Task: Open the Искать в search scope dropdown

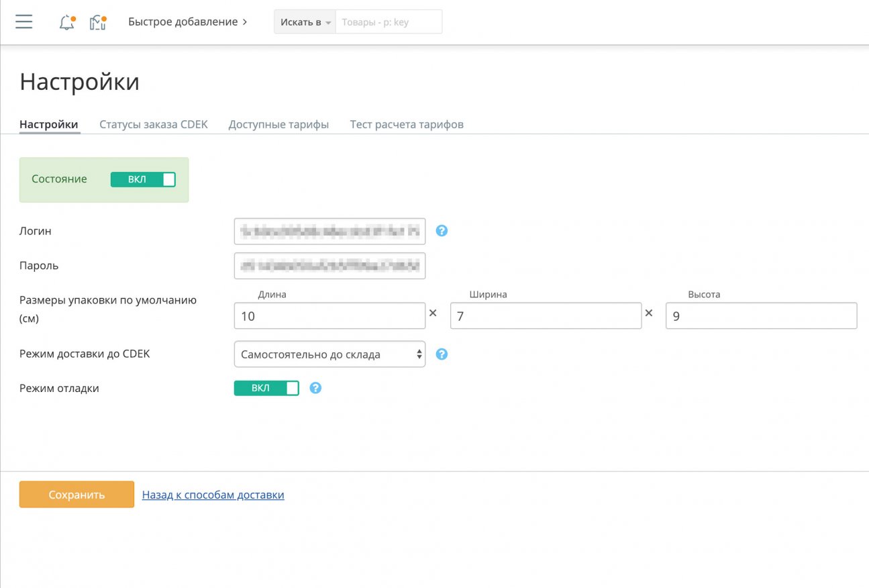Action: click(305, 22)
